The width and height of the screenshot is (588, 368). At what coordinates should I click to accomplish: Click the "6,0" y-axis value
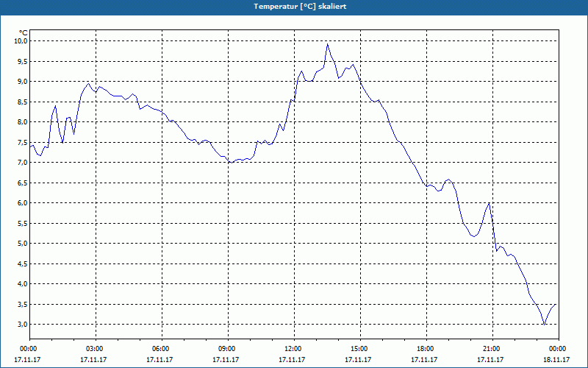pyautogui.click(x=22, y=203)
